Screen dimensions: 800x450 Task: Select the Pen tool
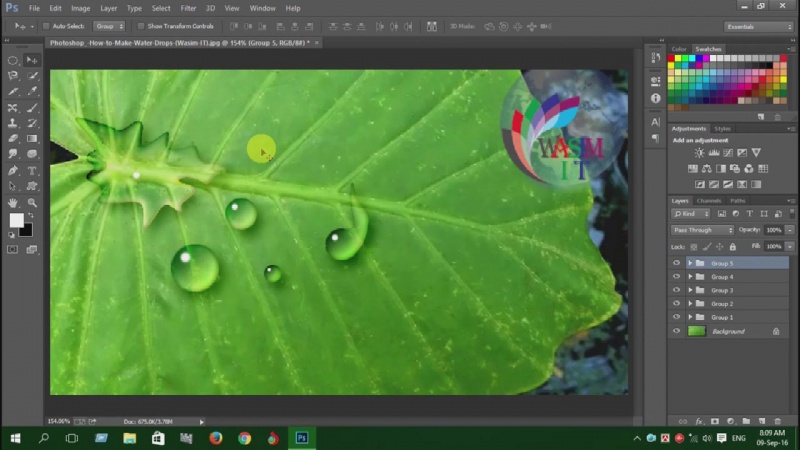point(13,171)
